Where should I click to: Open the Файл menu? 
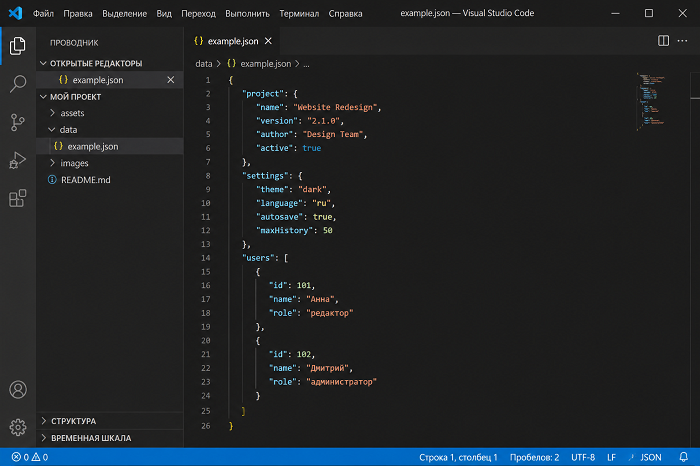pos(43,13)
